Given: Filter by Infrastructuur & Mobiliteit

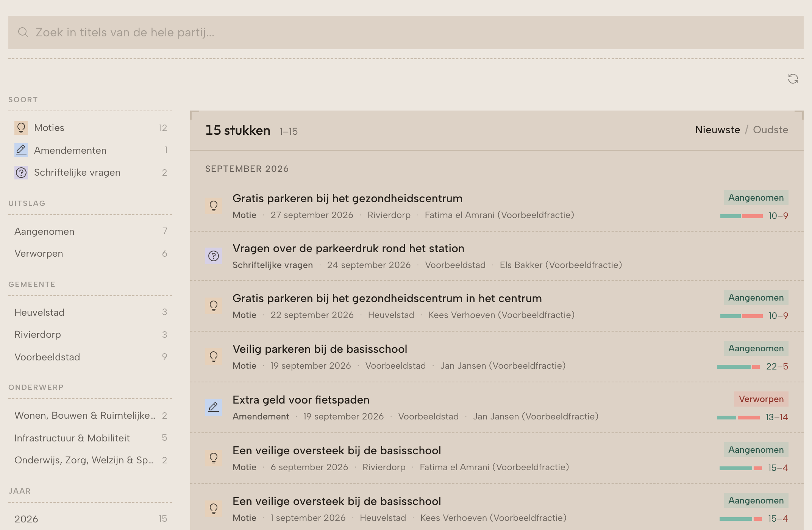Looking at the screenshot, I should point(90,438).
